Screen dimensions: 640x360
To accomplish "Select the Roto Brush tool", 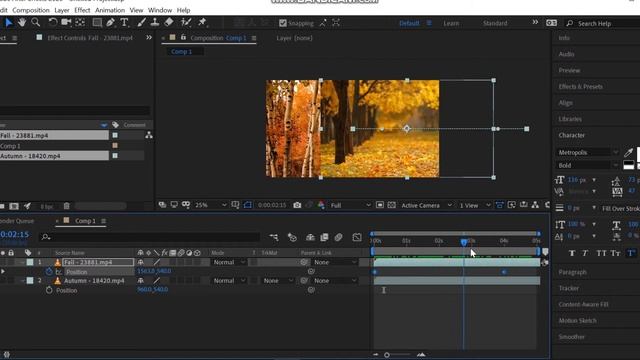I will point(186,22).
